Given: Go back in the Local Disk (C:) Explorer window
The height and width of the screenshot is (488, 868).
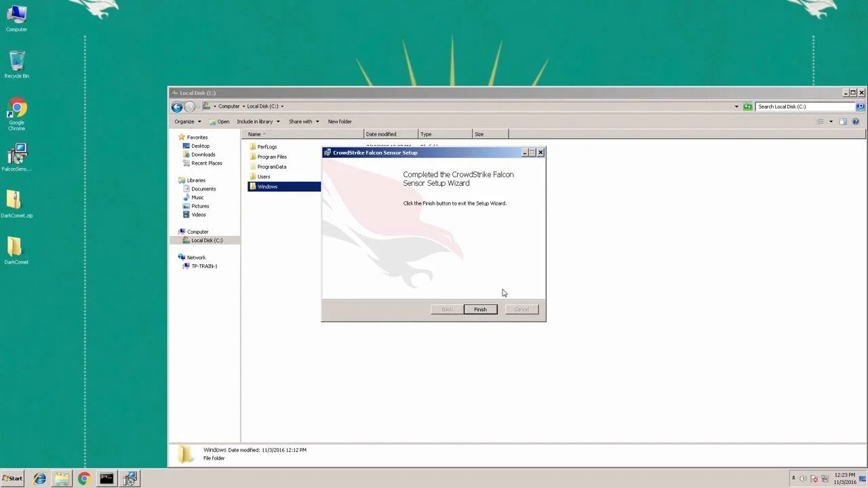Looking at the screenshot, I should tap(176, 106).
